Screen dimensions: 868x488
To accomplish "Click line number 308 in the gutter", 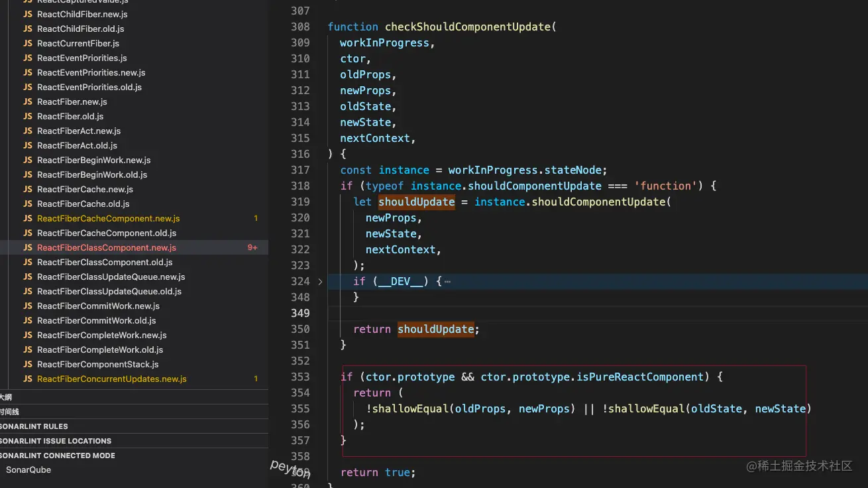I will click(300, 27).
